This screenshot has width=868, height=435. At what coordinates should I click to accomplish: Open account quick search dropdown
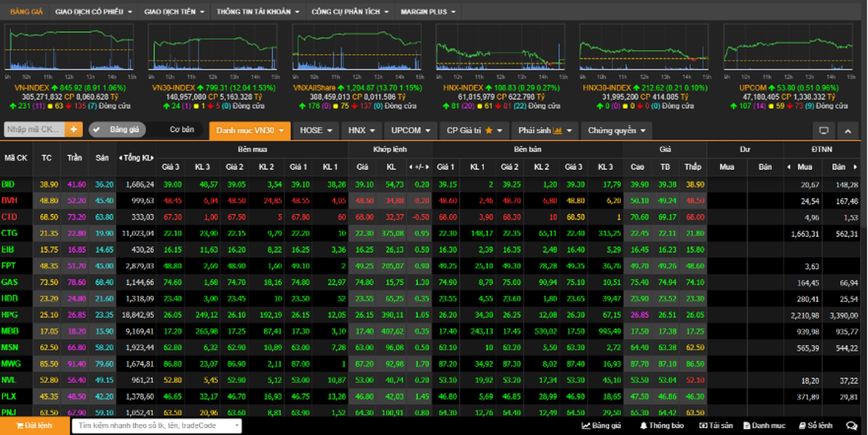click(157, 426)
